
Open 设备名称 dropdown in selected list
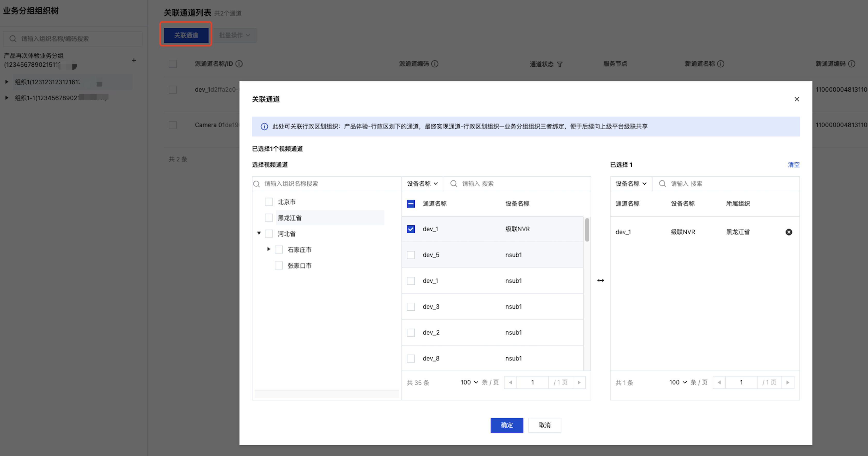coord(631,184)
